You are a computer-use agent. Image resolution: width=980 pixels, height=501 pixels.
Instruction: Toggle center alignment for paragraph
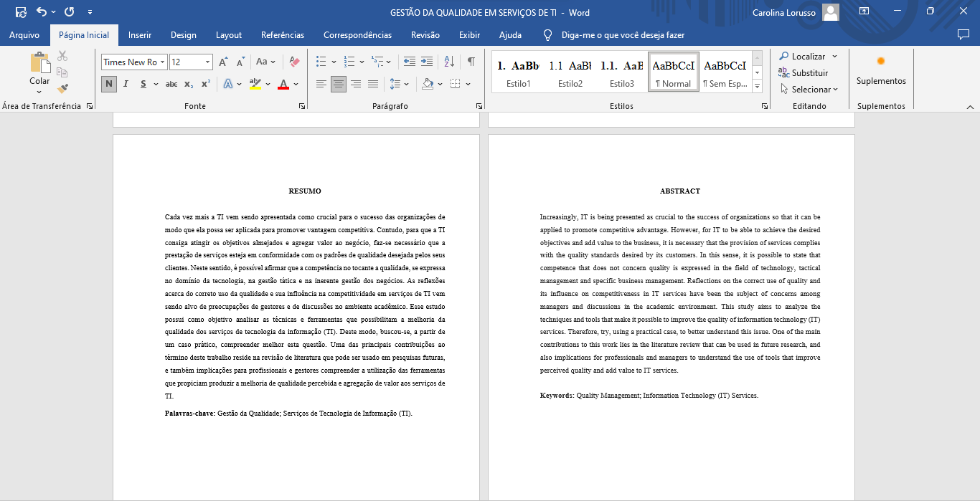click(x=339, y=84)
